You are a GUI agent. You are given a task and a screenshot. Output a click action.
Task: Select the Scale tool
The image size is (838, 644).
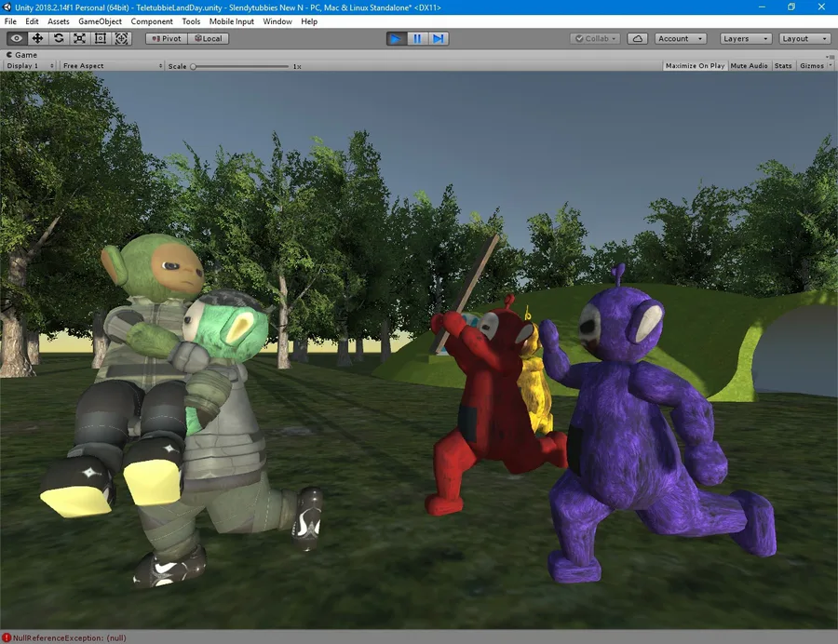tap(79, 38)
